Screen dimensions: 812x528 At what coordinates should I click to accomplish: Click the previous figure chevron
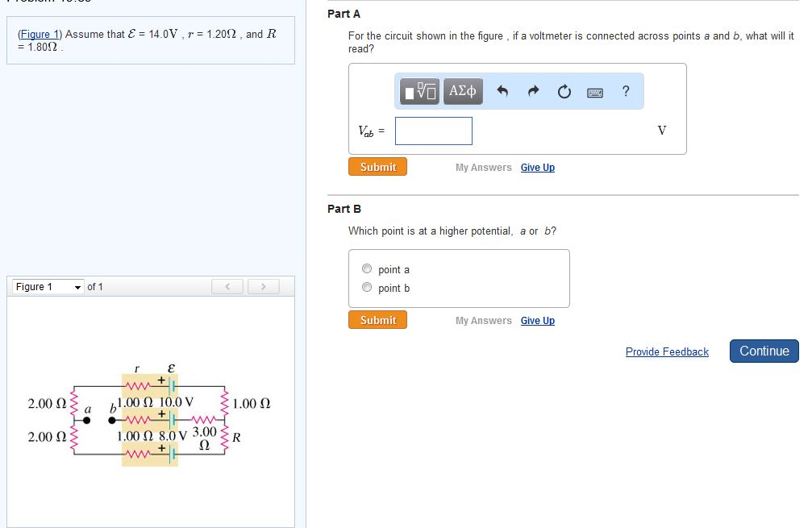(227, 286)
